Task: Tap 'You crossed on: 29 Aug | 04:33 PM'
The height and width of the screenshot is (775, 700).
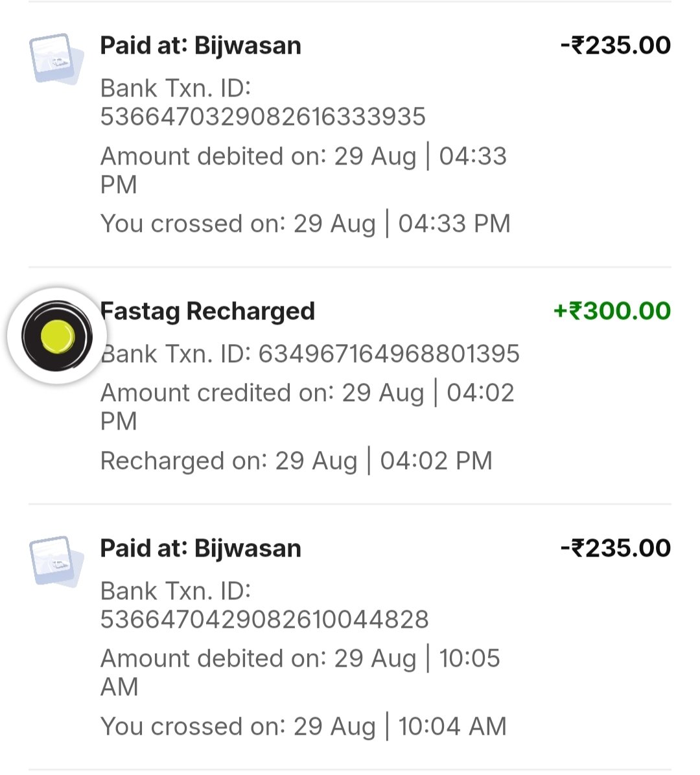Action: pos(305,224)
